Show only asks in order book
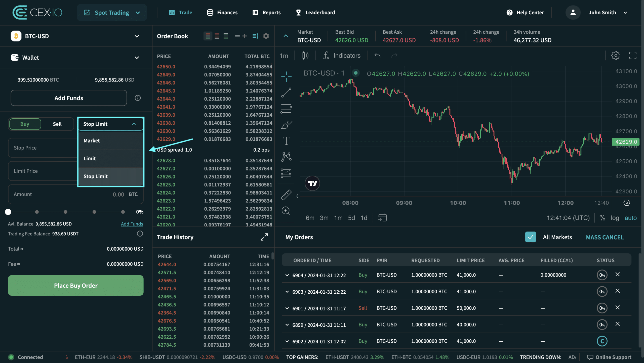644x363 pixels. (217, 36)
